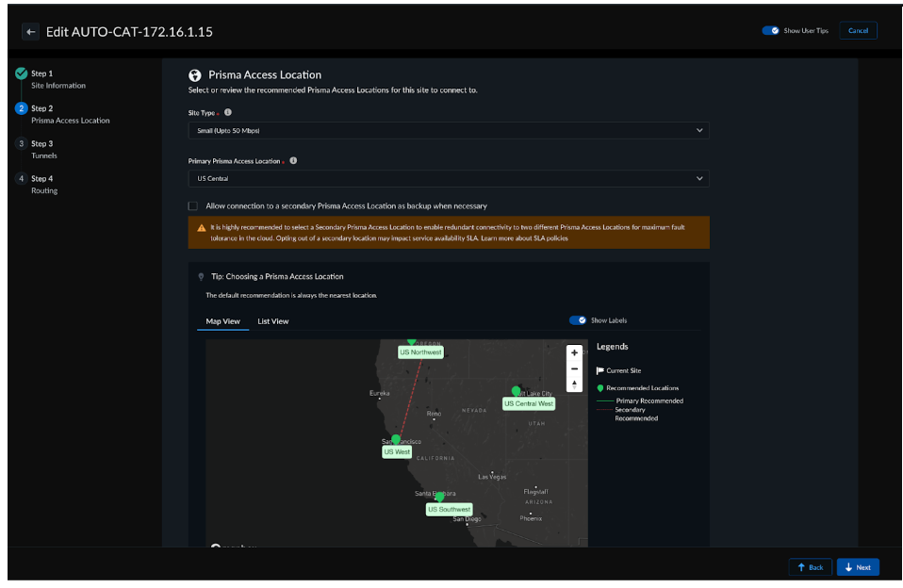This screenshot has height=588, width=903.
Task: Click the US Southwest map label
Action: point(450,509)
